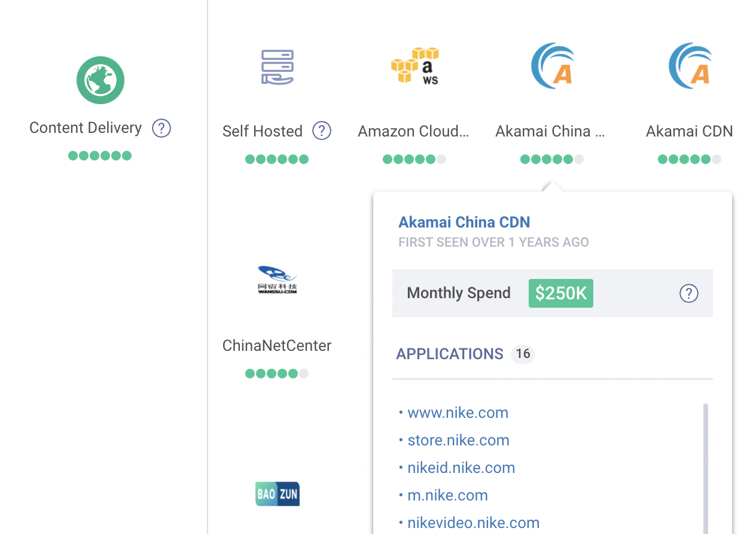Click the applications list scrollbar

706,467
